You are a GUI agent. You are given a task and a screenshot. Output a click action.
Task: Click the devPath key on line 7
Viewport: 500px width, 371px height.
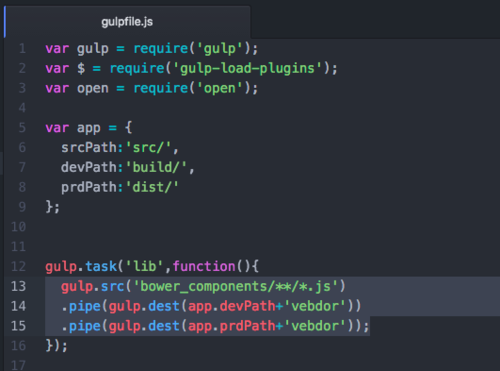coord(89,167)
